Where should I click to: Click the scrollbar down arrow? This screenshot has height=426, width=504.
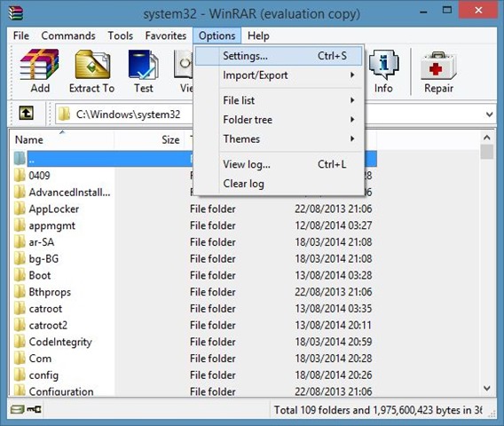pyautogui.click(x=487, y=389)
